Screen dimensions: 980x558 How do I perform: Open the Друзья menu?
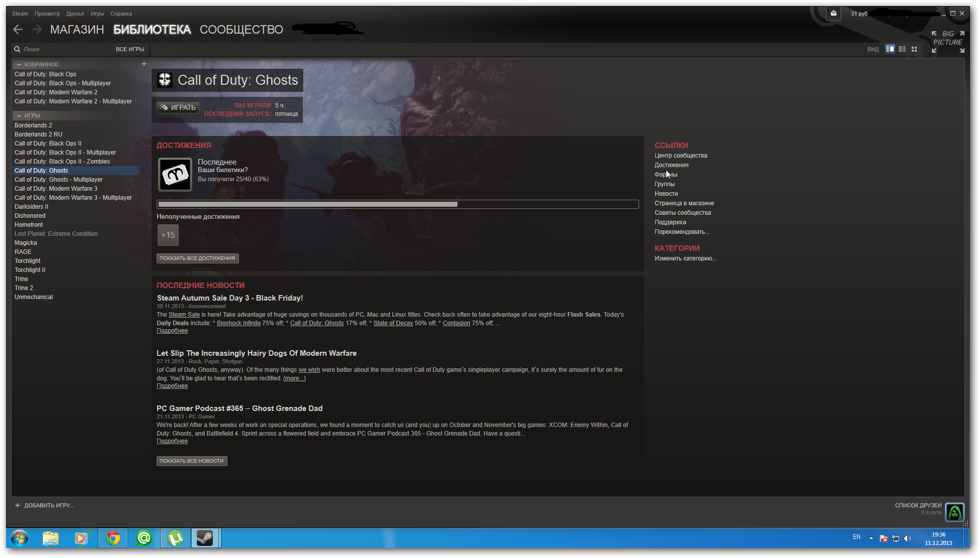pyautogui.click(x=75, y=14)
